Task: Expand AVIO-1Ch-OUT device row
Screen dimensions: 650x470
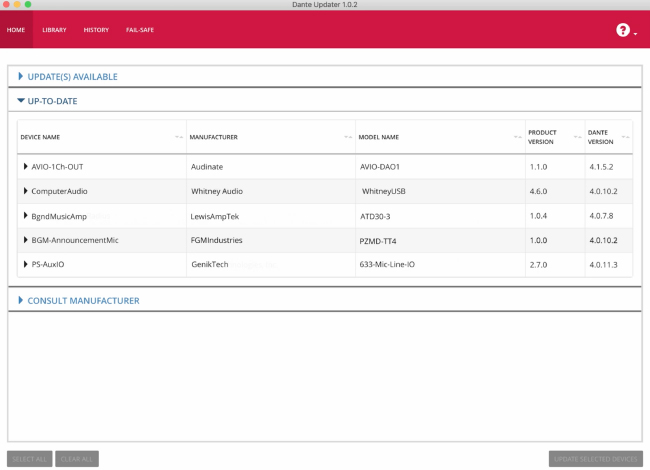Action: coord(26,167)
